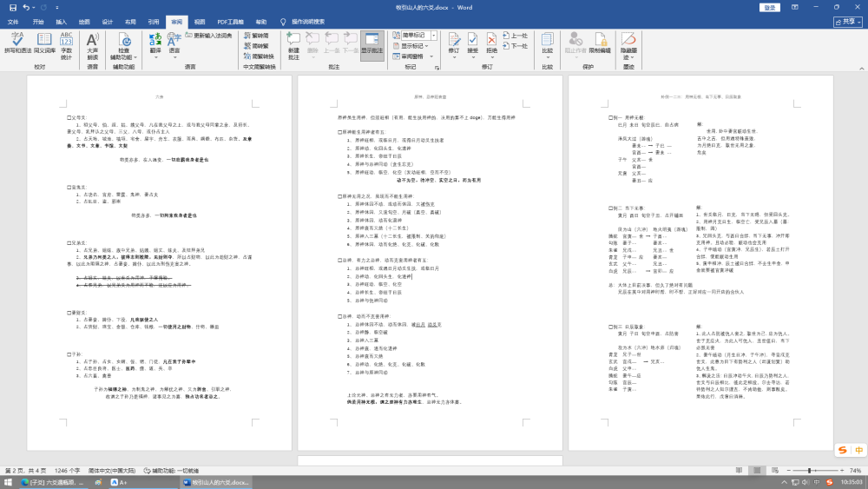Open the 字数统计 word count

[x=67, y=45]
